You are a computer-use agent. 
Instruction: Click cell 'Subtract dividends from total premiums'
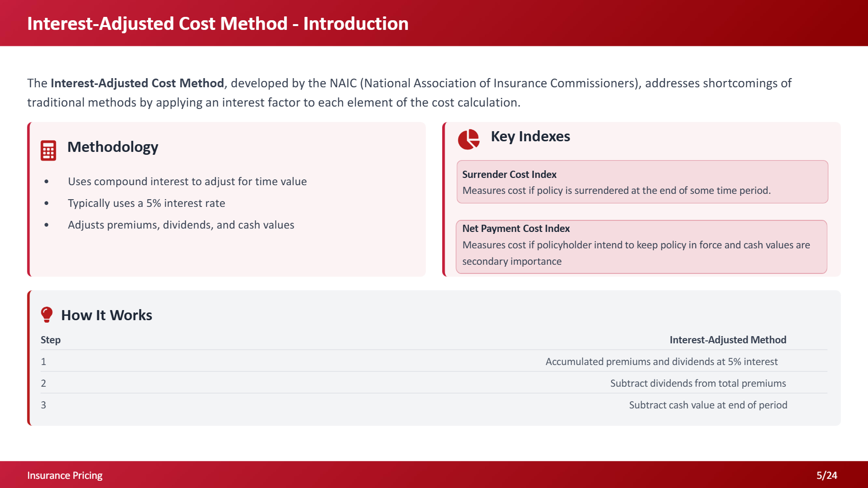click(x=698, y=383)
